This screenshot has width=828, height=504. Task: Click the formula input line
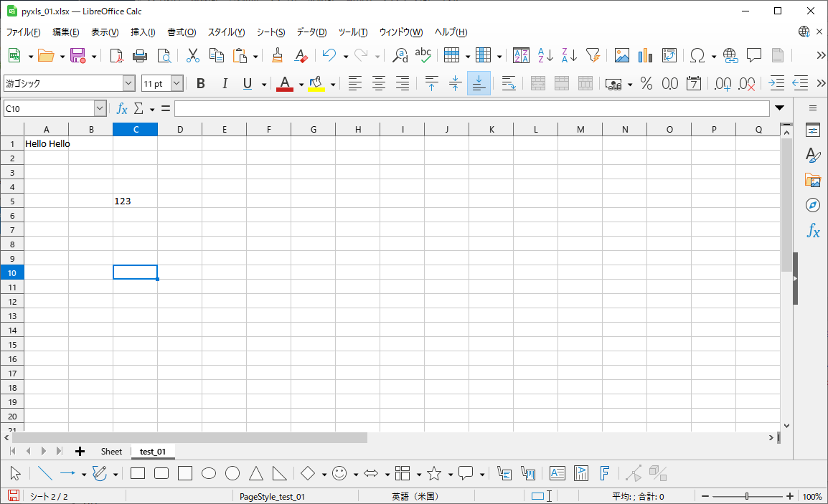(471, 108)
